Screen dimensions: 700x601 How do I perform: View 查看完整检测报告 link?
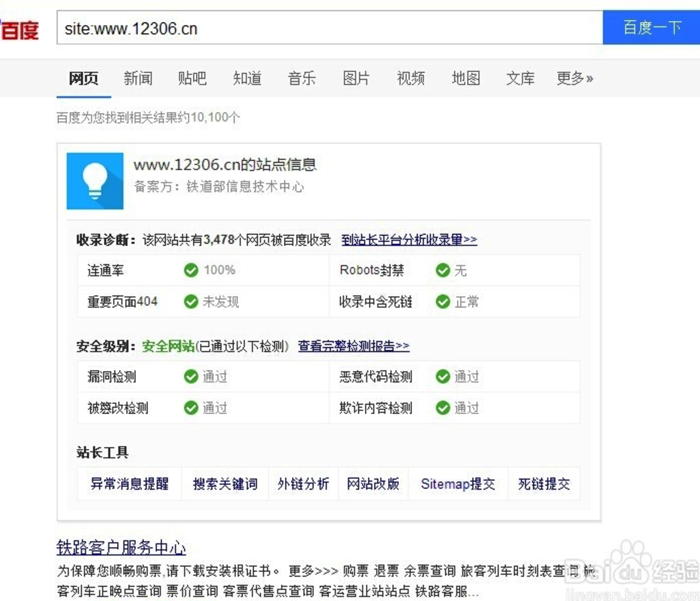click(353, 346)
